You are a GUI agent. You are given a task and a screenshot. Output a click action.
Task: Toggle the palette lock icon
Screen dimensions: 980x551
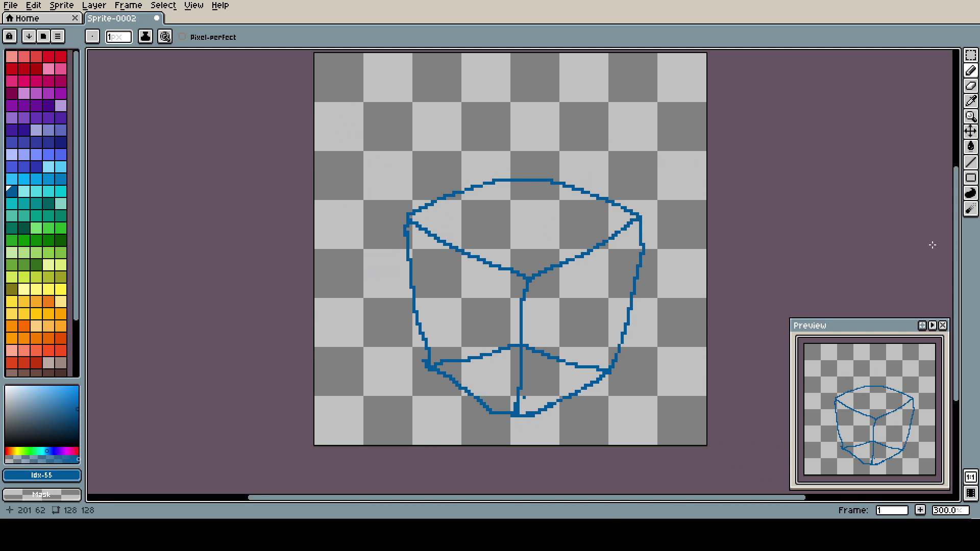click(10, 36)
